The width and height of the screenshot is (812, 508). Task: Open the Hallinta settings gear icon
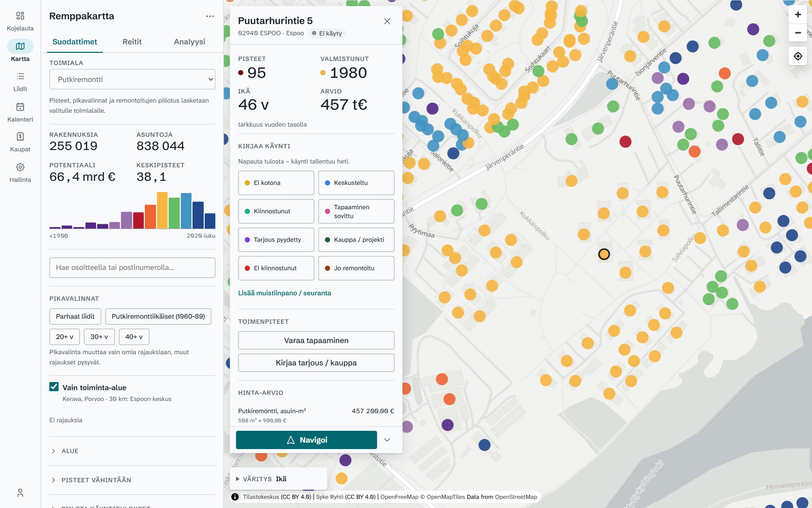tap(20, 167)
